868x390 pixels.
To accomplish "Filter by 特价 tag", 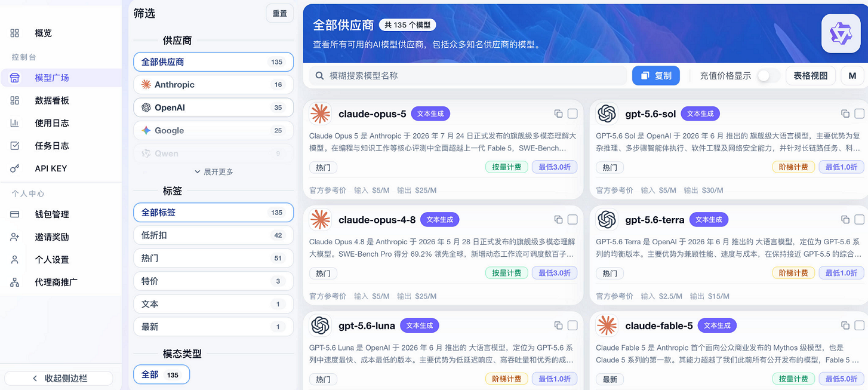I will click(x=213, y=281).
